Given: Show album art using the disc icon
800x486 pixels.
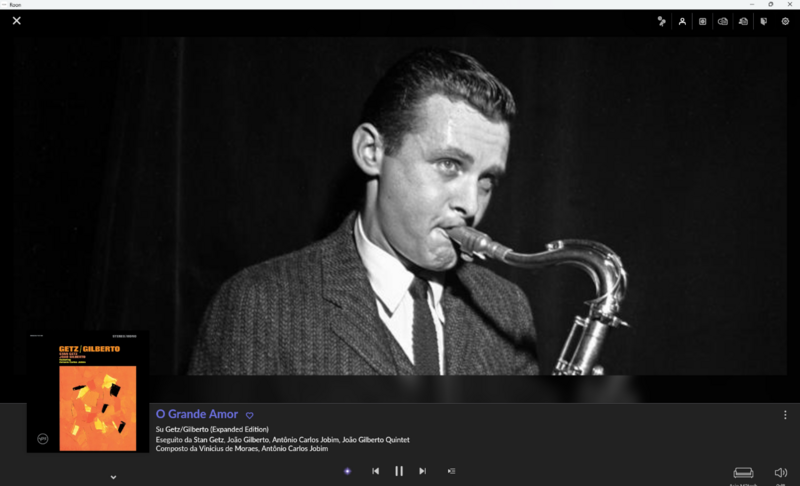Looking at the screenshot, I should tap(703, 21).
